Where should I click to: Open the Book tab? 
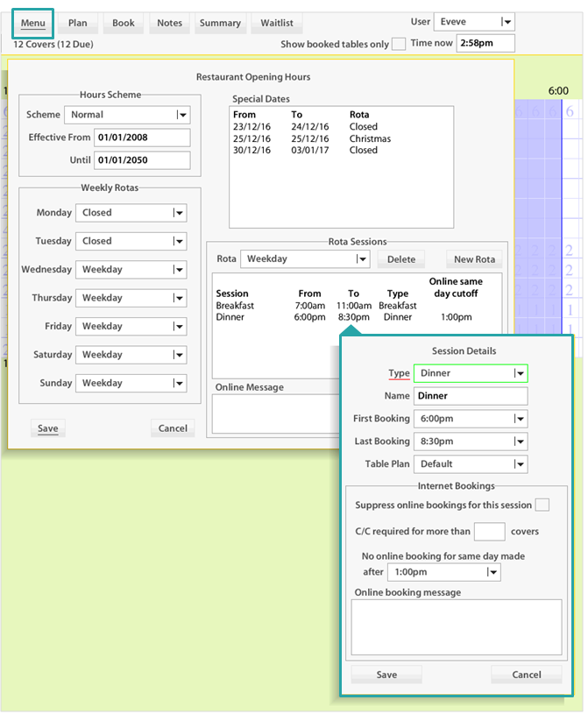pyautogui.click(x=124, y=23)
